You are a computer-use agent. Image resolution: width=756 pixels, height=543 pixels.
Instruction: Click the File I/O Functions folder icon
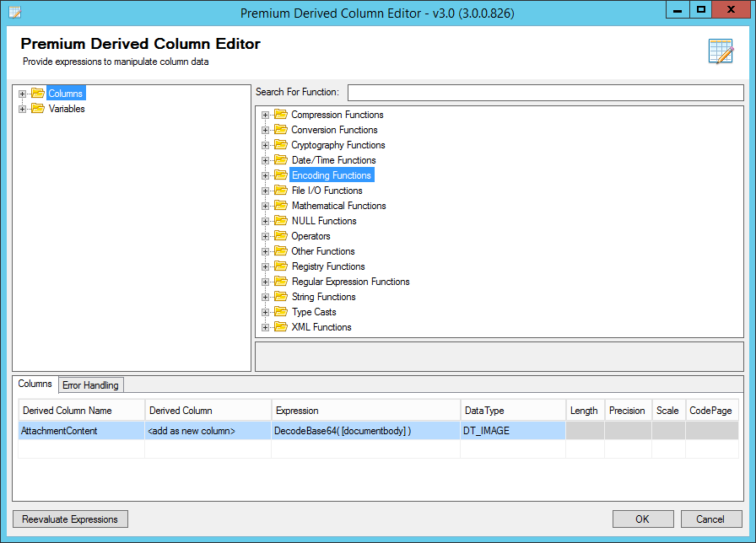(281, 191)
